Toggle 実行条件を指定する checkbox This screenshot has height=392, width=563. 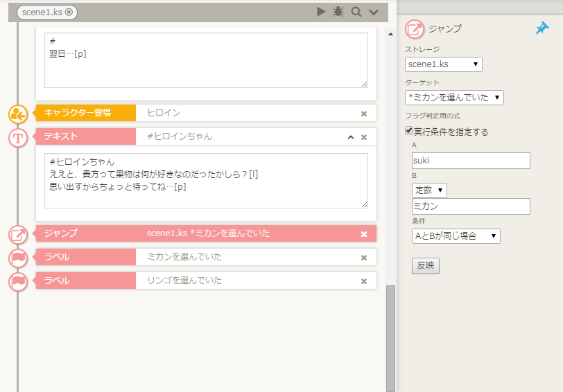coord(409,130)
